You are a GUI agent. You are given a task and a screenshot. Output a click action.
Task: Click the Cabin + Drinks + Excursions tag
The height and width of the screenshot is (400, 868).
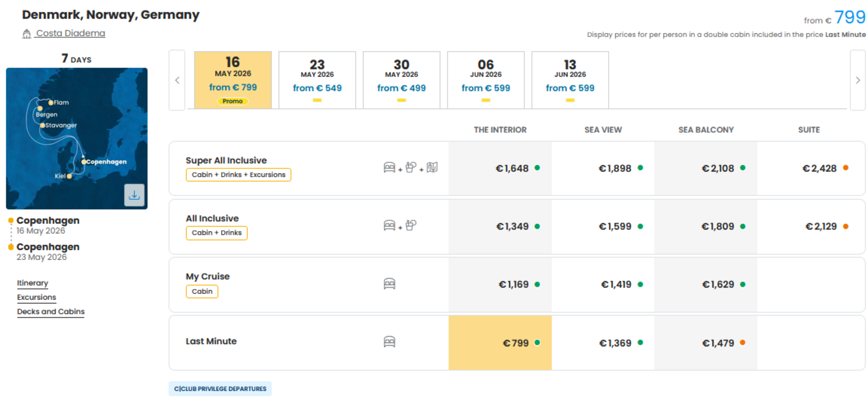click(x=238, y=175)
